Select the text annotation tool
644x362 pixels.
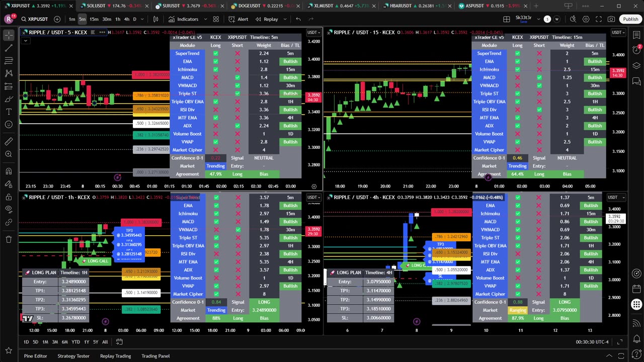coord(9,112)
